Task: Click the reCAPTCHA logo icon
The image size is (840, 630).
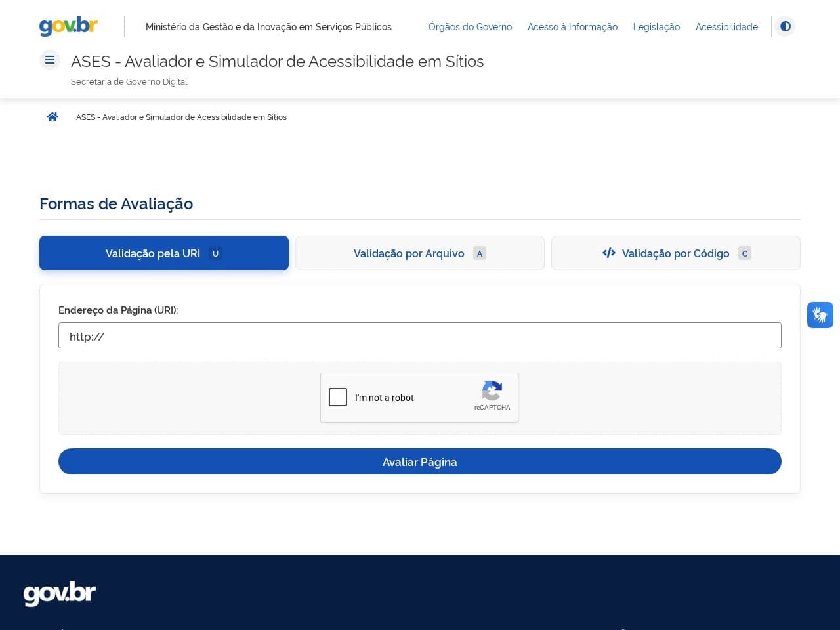Action: 492,391
